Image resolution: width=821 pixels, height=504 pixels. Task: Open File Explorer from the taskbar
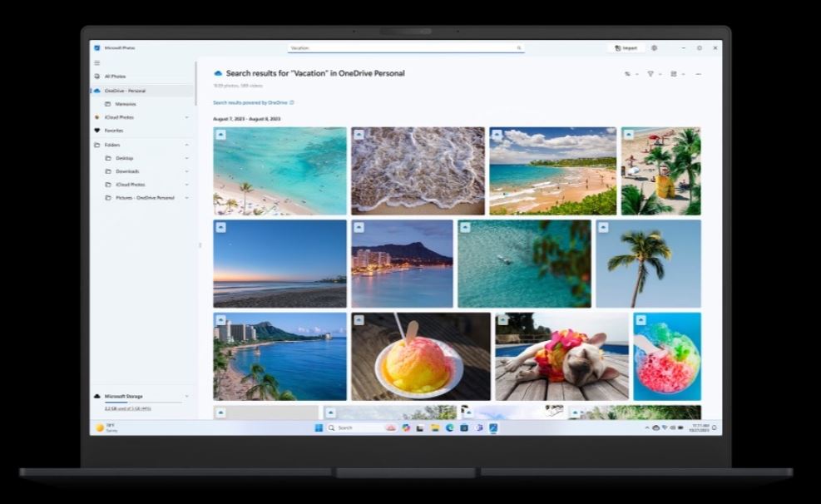point(435,427)
